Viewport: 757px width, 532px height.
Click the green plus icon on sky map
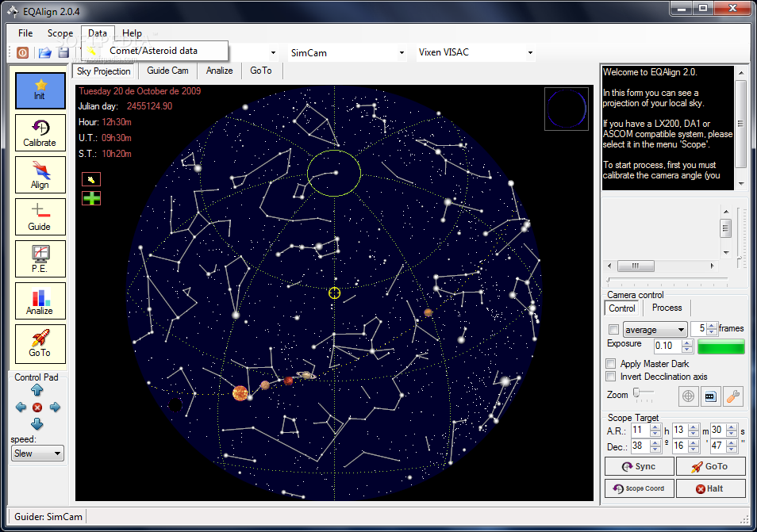click(x=91, y=198)
